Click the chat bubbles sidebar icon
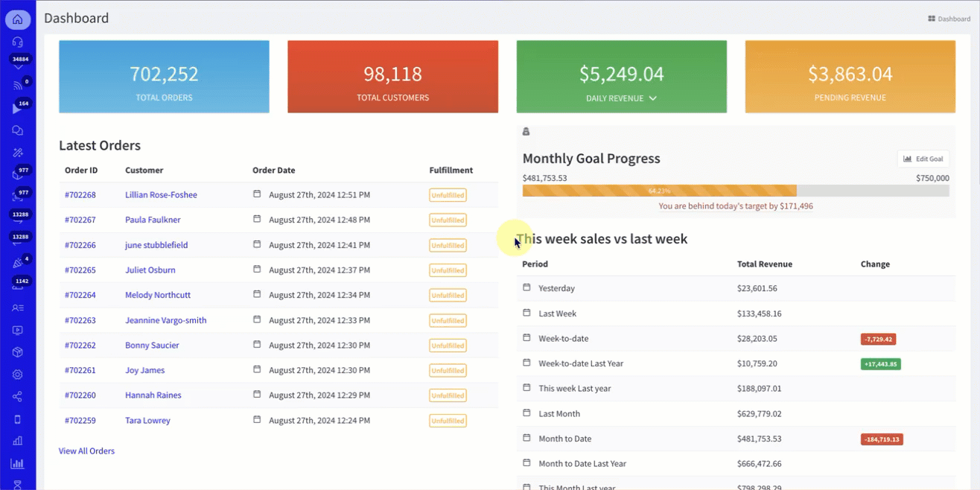This screenshot has width=980, height=490. point(17,130)
